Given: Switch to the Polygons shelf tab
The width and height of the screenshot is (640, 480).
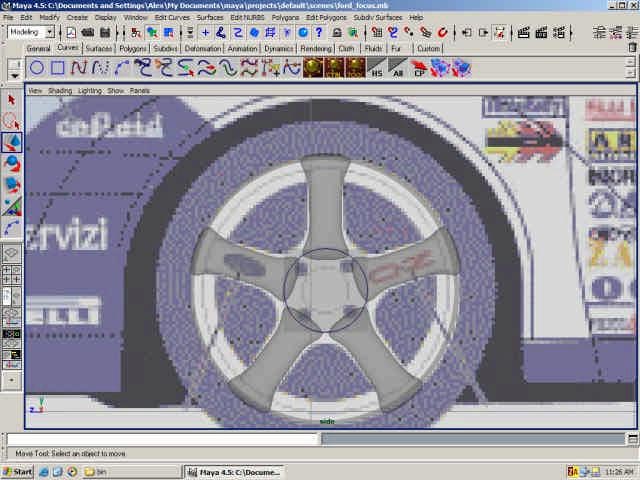Looking at the screenshot, I should coord(133,48).
